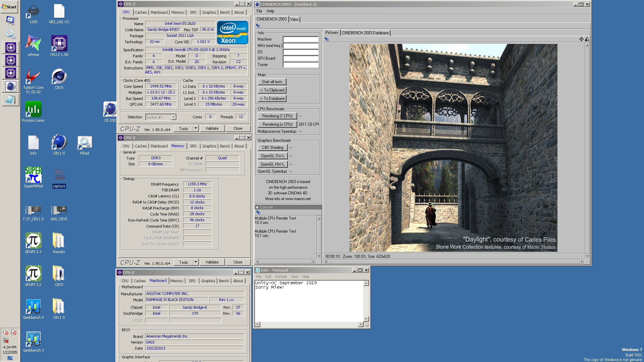Open the x265 desktop shortcut
The width and height of the screenshot is (644, 362).
(x=33, y=14)
